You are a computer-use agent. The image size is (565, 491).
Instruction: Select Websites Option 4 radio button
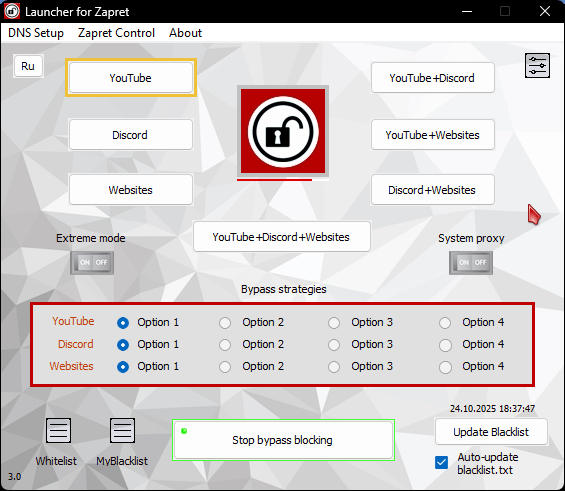pyautogui.click(x=445, y=367)
